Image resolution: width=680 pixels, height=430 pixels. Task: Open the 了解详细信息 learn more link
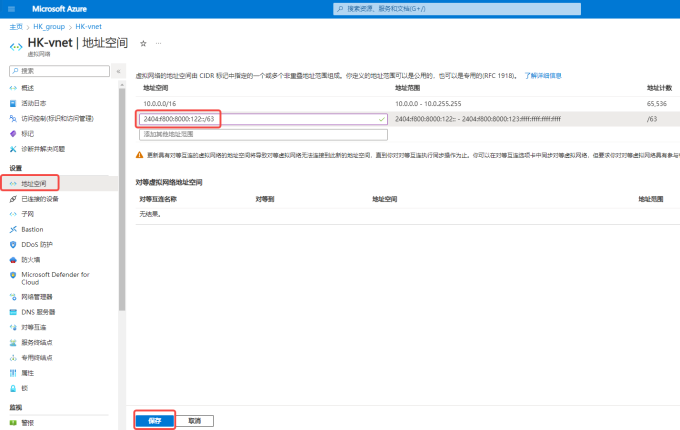coord(543,75)
